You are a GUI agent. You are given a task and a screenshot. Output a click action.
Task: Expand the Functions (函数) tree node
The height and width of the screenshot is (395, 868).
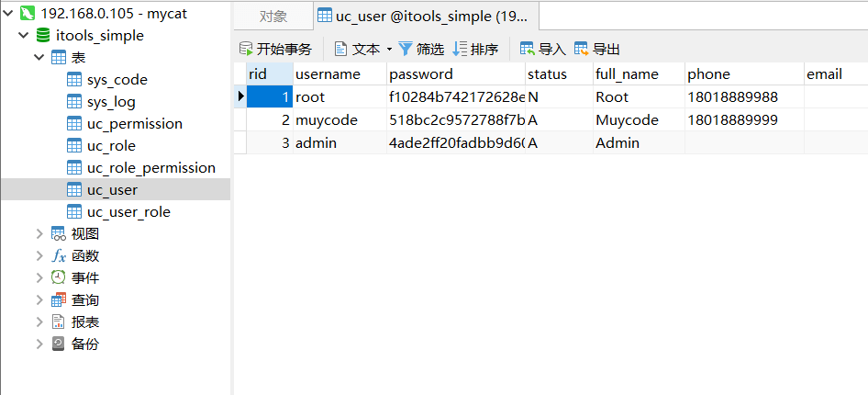coord(39,256)
